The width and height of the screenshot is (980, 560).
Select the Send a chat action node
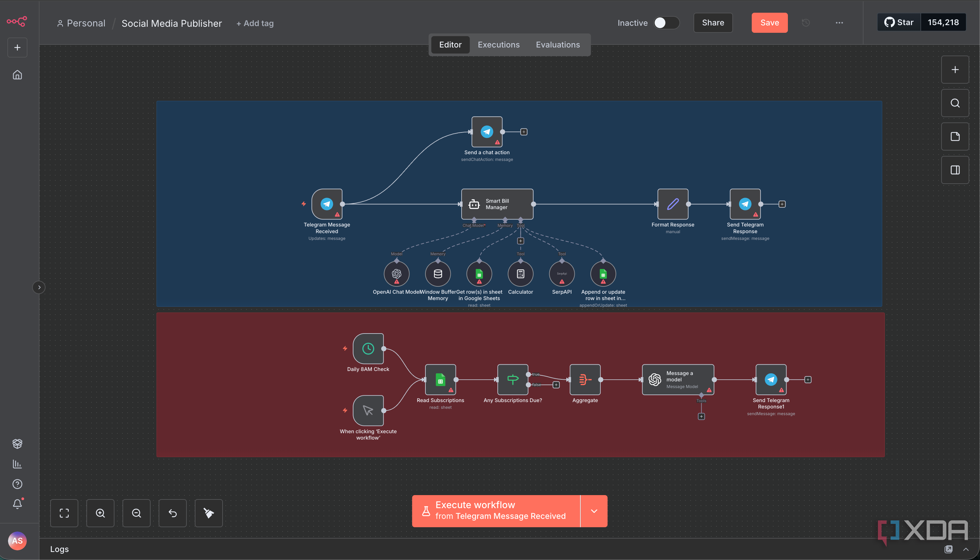click(x=487, y=132)
